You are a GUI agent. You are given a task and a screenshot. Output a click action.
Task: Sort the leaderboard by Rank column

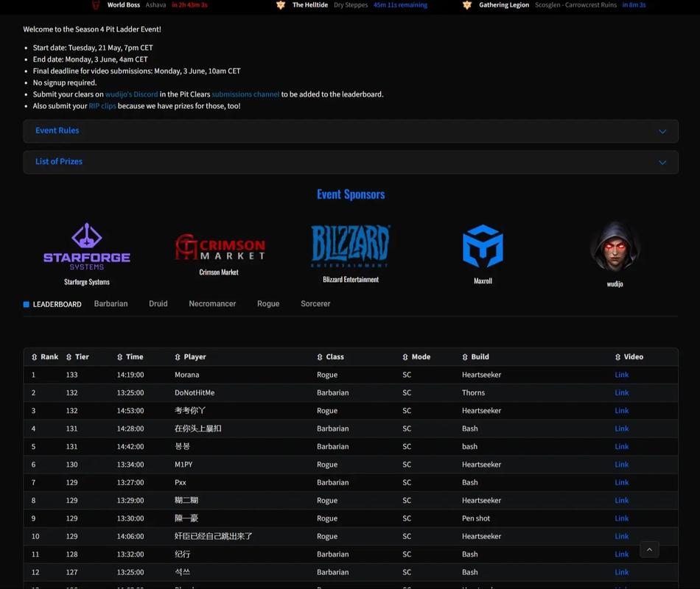click(x=45, y=357)
